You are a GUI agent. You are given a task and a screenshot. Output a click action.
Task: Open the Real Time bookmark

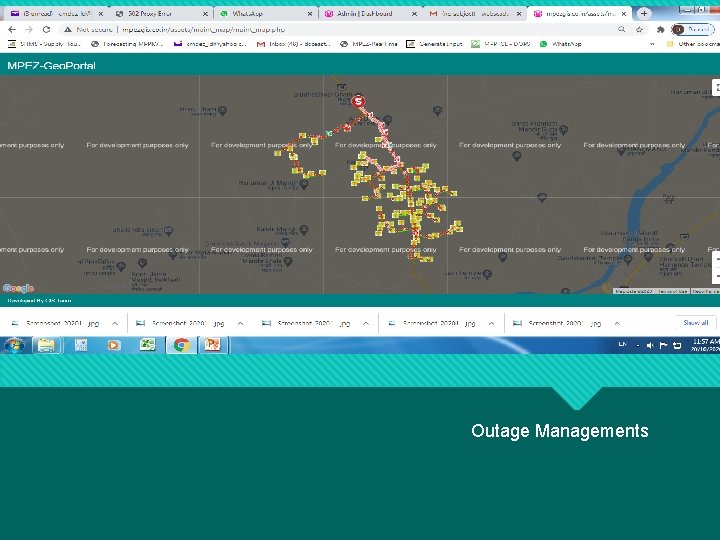pyautogui.click(x=369, y=44)
